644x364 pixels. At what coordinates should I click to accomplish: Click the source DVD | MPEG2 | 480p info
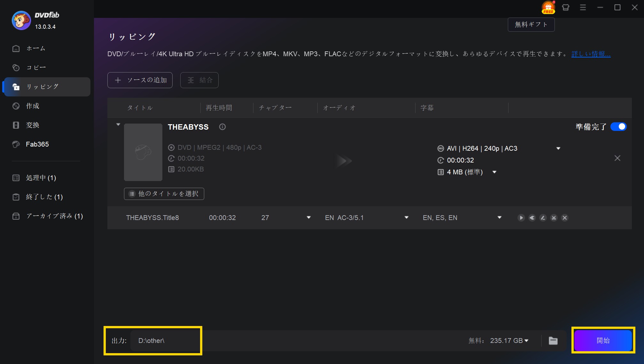click(x=220, y=148)
